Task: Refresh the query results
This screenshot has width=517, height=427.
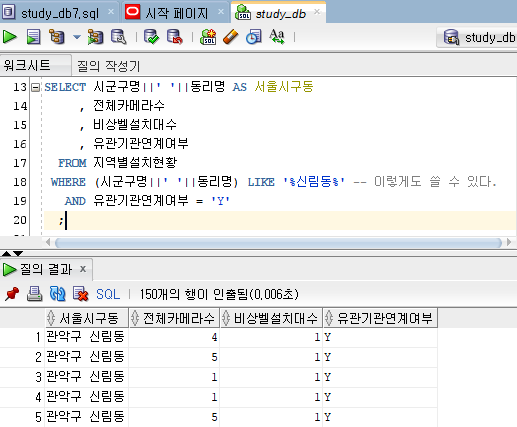Action: point(57,294)
